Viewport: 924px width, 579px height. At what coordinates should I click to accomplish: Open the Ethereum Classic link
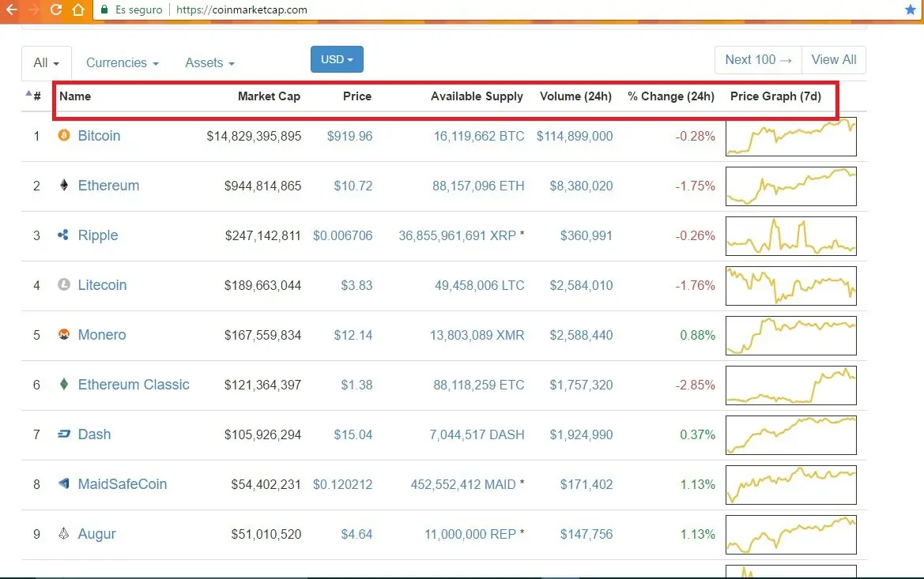point(134,384)
